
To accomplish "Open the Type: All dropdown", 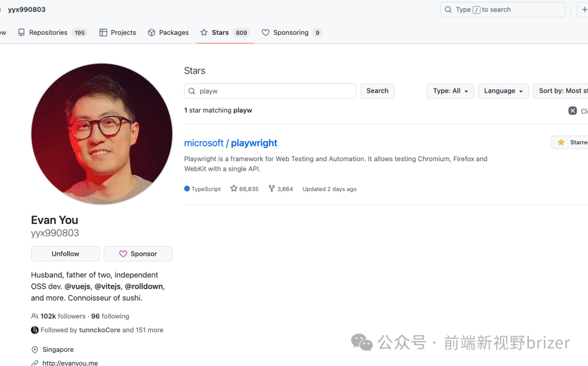I will pyautogui.click(x=450, y=91).
